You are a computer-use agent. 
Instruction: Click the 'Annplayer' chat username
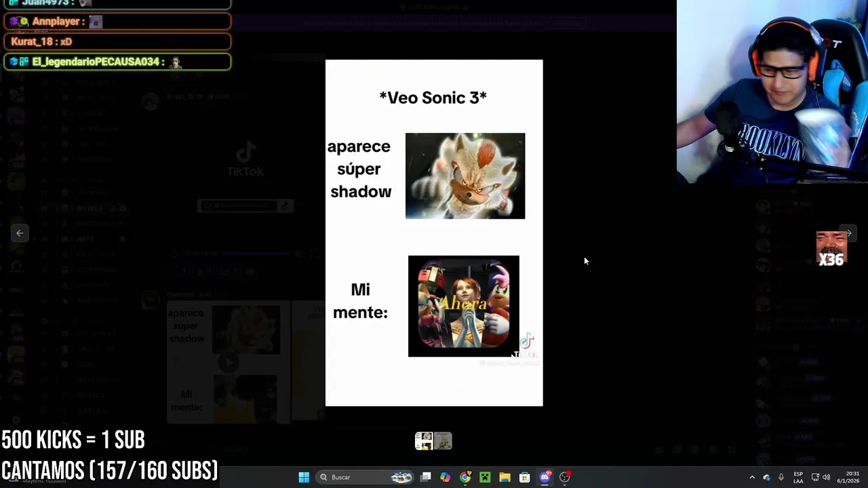click(56, 22)
